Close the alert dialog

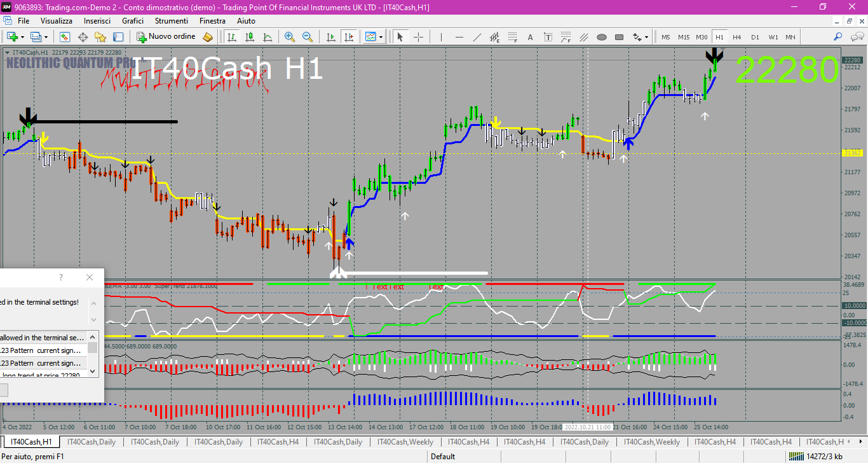pyautogui.click(x=90, y=277)
